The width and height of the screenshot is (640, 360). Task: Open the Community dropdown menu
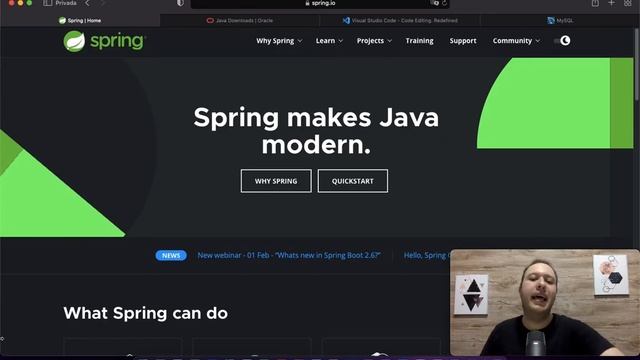tap(516, 41)
